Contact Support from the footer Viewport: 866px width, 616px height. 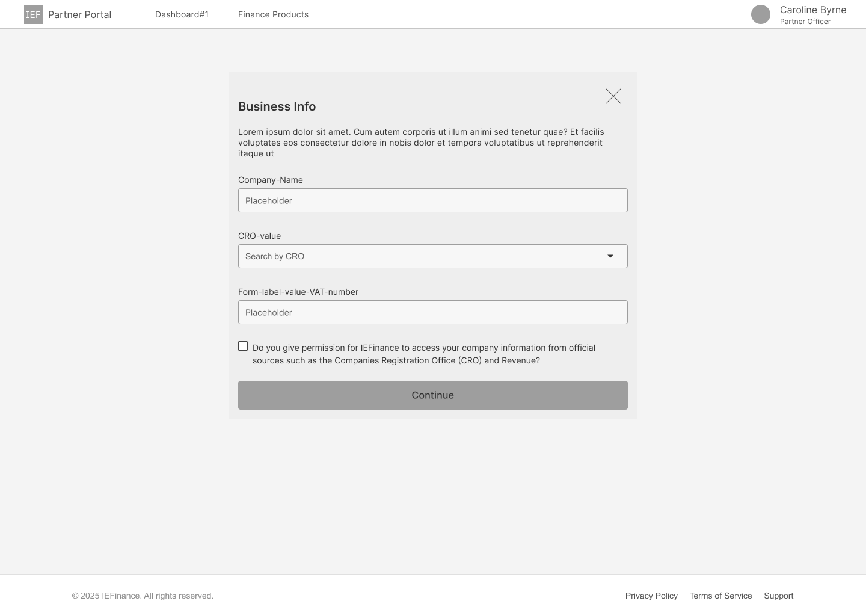click(779, 596)
